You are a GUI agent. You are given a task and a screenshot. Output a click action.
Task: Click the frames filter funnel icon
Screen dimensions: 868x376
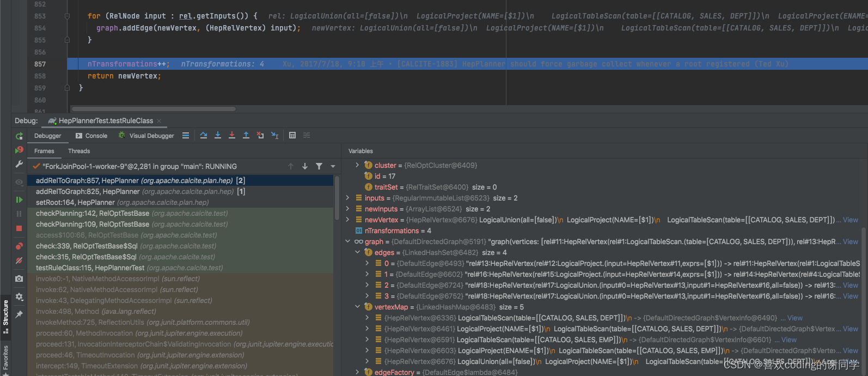coord(319,166)
